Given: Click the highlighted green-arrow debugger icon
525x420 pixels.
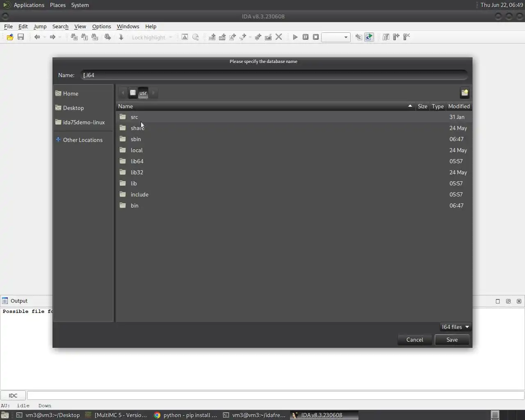Looking at the screenshot, I should (369, 37).
